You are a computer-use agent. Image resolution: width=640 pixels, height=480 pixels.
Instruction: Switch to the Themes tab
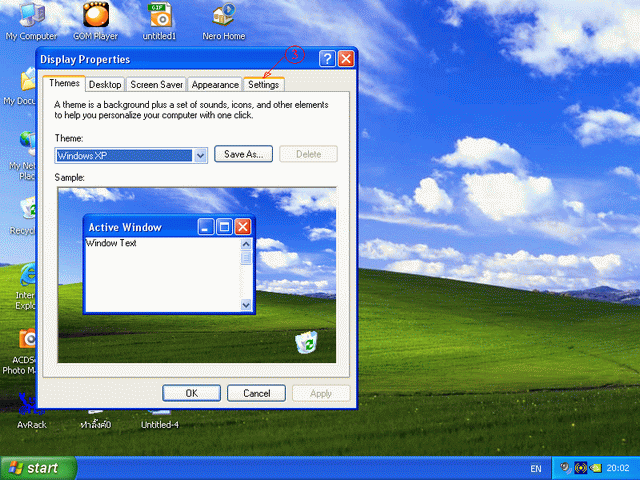click(64, 83)
